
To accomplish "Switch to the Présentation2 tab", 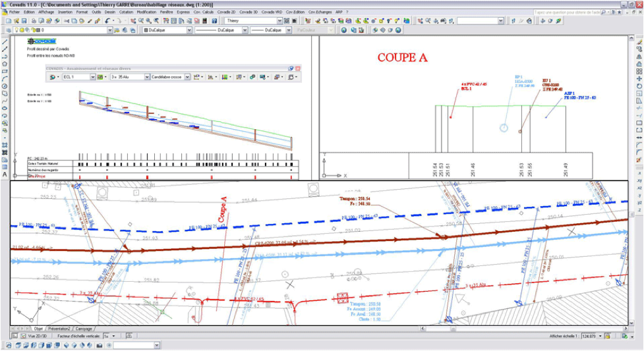I will tap(59, 329).
